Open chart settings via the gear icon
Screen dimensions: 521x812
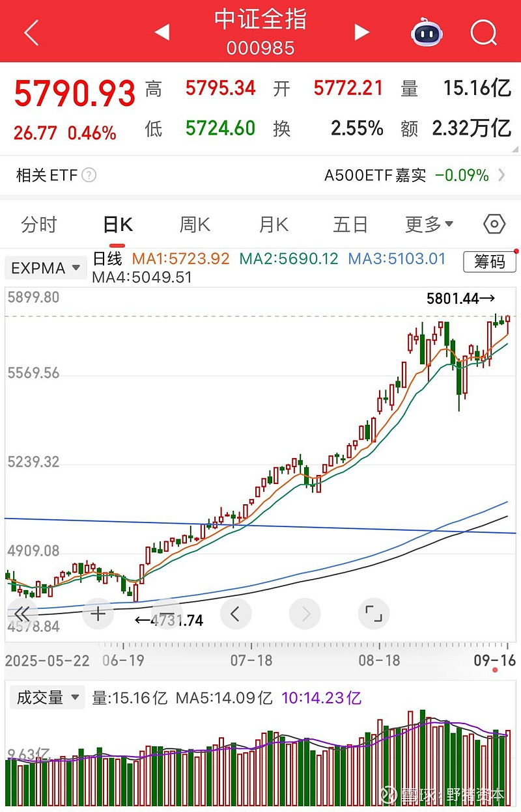493,224
